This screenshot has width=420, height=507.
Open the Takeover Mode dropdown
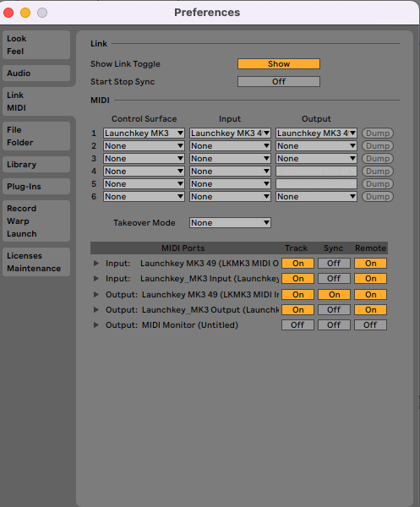coord(230,222)
